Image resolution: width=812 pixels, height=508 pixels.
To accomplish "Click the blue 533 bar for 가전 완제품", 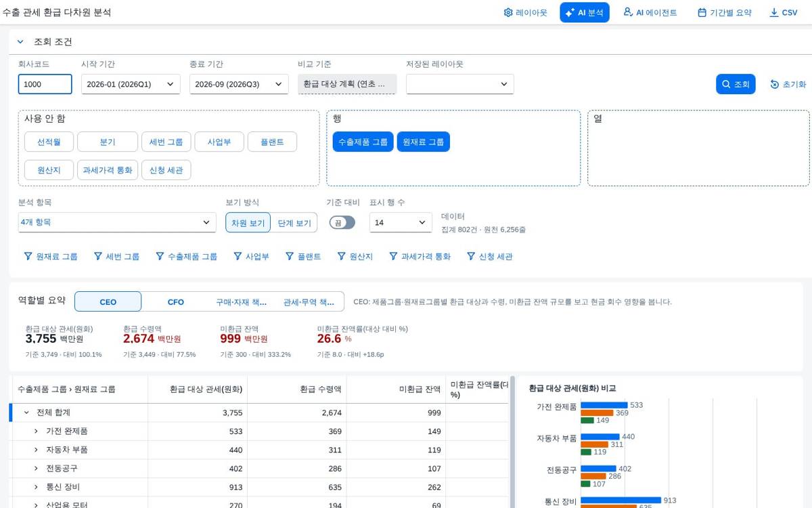I will [604, 405].
